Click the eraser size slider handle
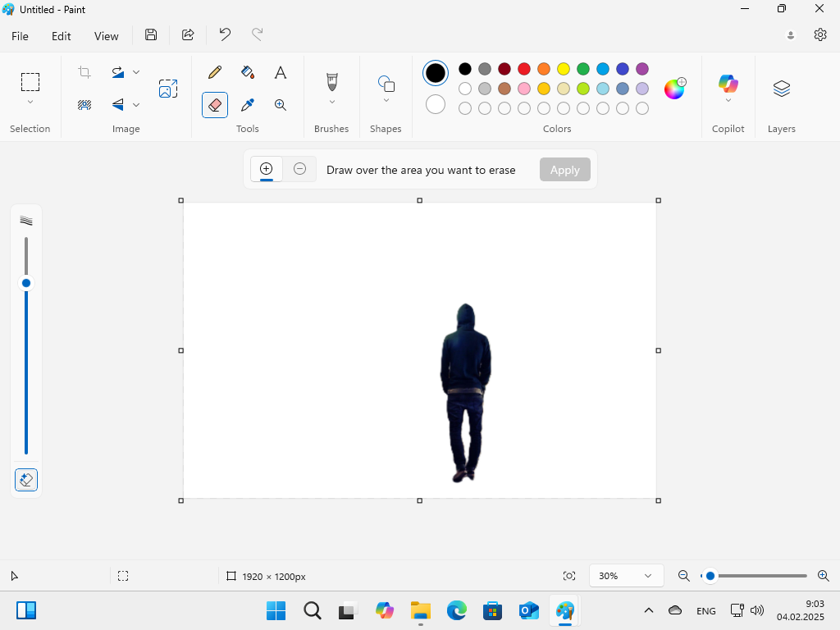840x630 pixels. 25,283
